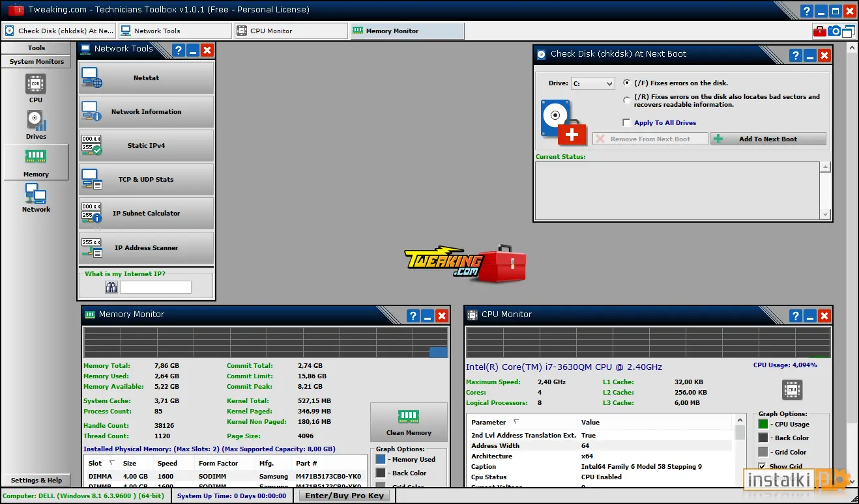Viewport: 859px width, 504px height.
Task: Select the DIMMA memory slot row
Action: (225, 477)
